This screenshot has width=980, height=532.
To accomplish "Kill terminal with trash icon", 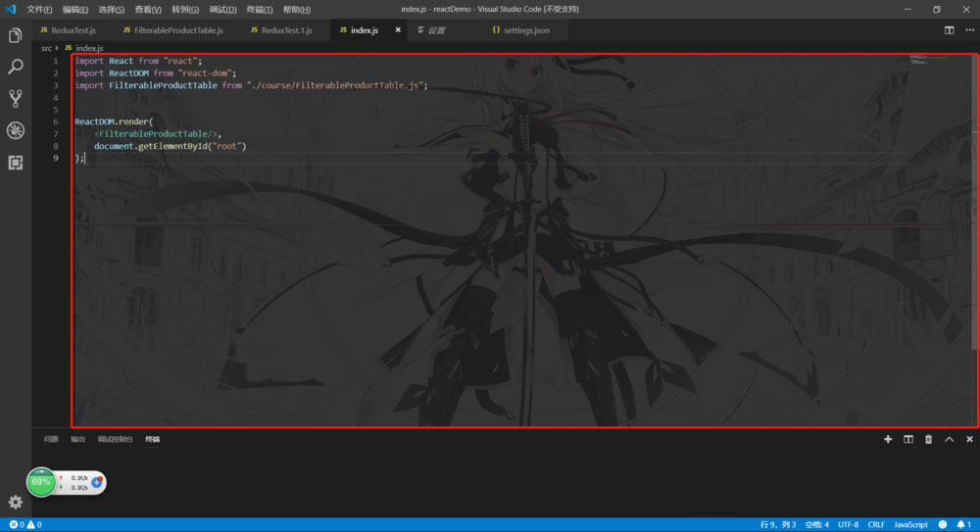I will 928,440.
